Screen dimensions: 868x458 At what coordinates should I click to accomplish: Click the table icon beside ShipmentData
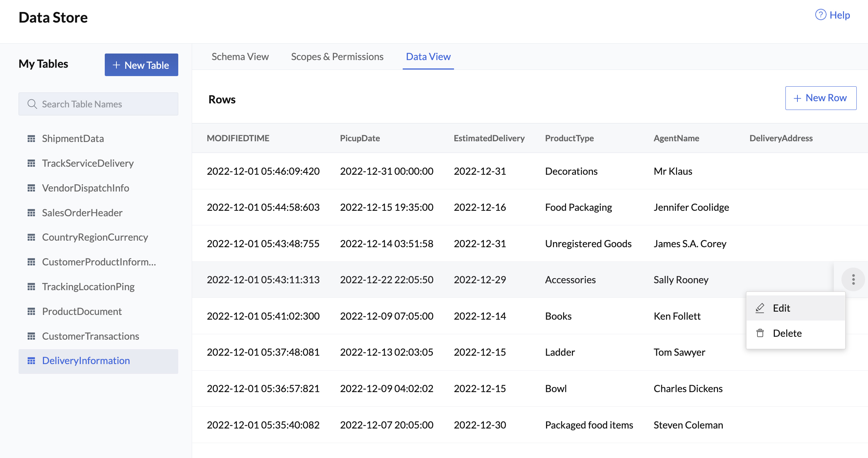pos(31,139)
